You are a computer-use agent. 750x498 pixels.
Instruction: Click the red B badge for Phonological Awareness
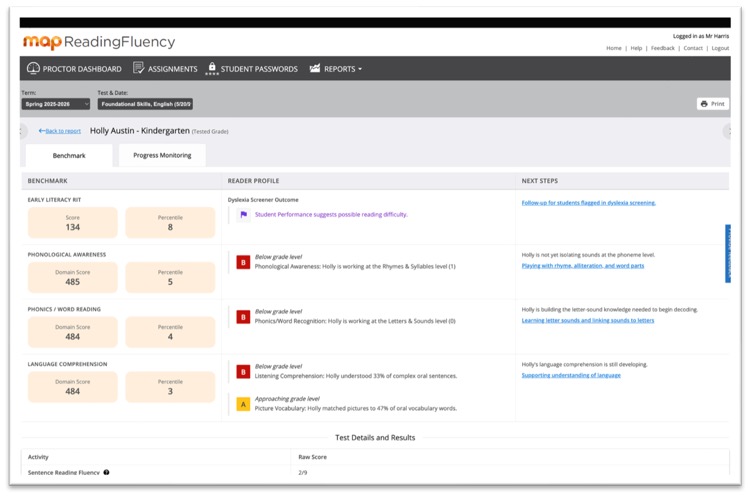point(243,262)
